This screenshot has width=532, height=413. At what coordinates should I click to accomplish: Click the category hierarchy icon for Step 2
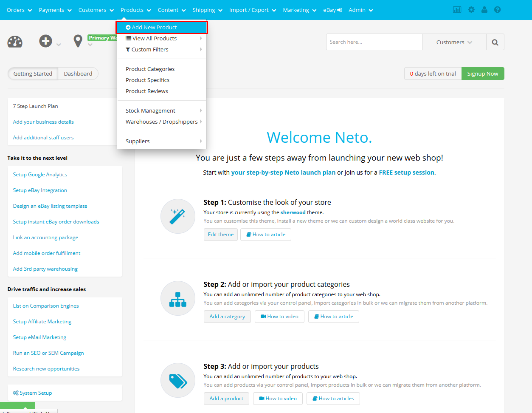(x=178, y=298)
